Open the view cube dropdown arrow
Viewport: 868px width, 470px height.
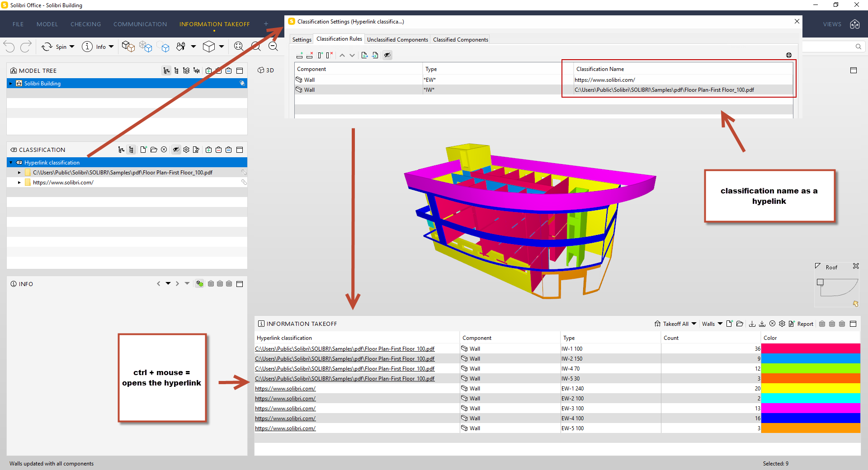click(x=222, y=47)
